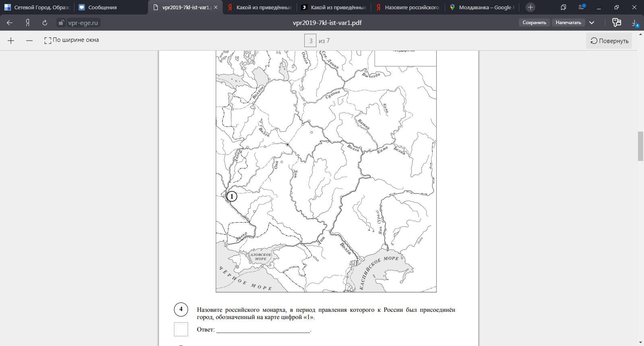Click the Вычегда river label
The image size is (644, 346).
371,75
